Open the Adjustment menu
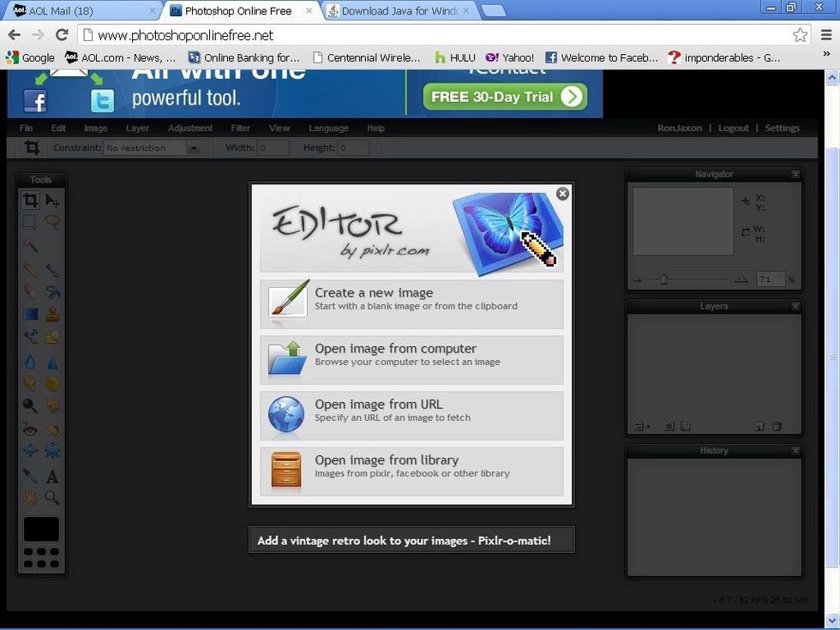 pyautogui.click(x=190, y=128)
